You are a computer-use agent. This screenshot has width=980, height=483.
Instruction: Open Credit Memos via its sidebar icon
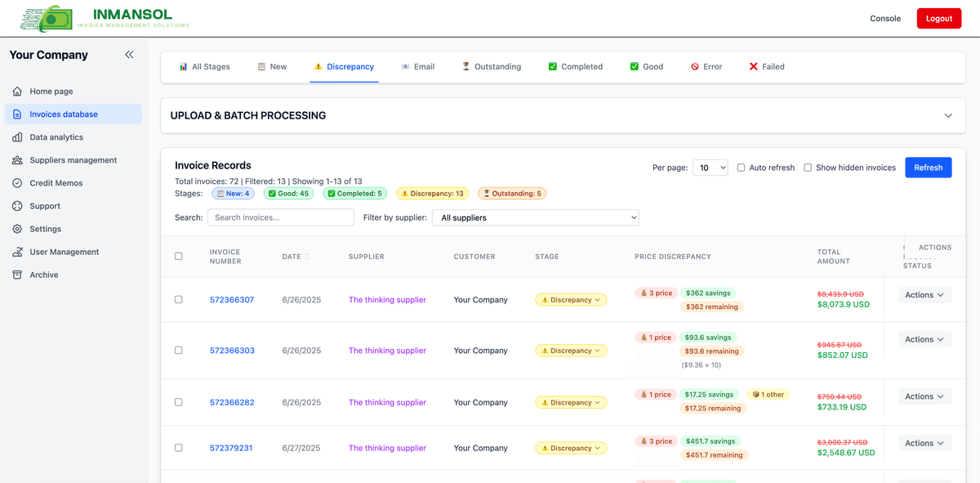[x=18, y=182]
